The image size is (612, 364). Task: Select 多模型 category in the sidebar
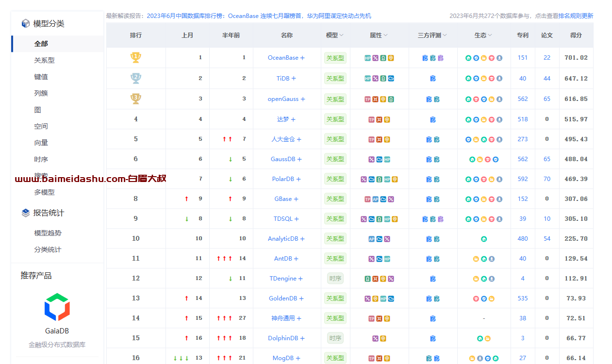[44, 192]
